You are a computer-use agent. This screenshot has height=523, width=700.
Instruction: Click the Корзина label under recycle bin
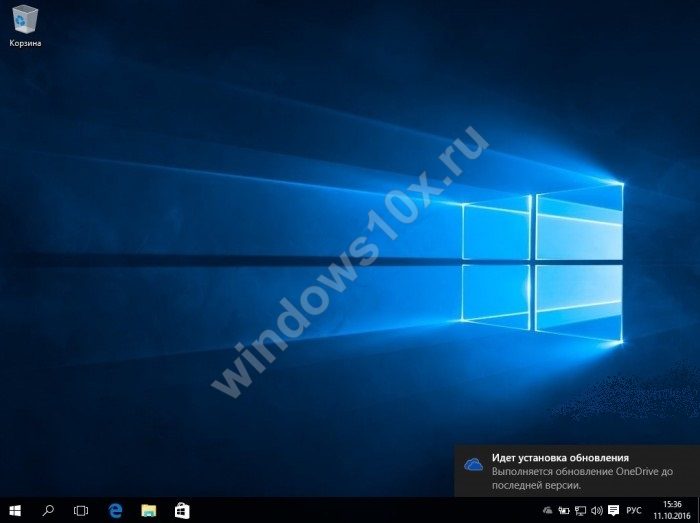click(25, 44)
